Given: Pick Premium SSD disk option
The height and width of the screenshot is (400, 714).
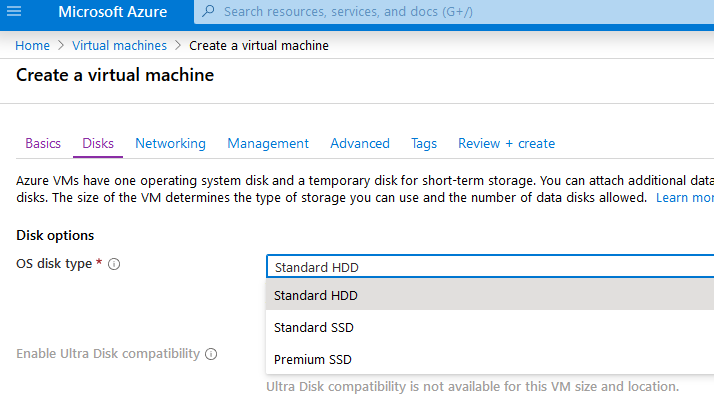Looking at the screenshot, I should pyautogui.click(x=313, y=359).
